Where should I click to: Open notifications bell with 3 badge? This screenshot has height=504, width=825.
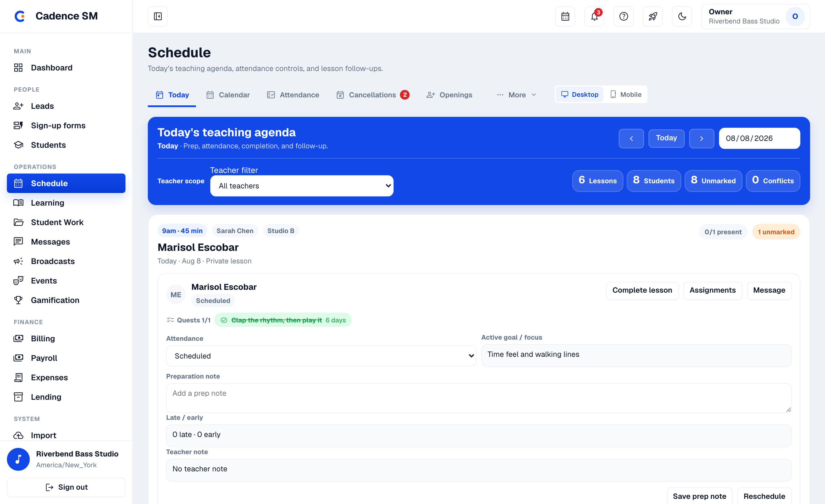tap(594, 16)
